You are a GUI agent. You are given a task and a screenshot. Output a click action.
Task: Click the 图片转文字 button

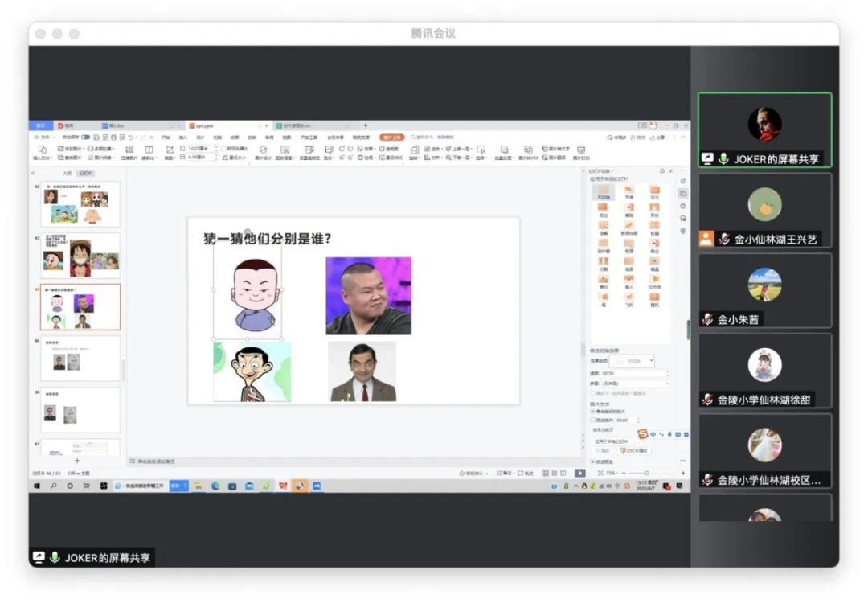click(x=555, y=149)
